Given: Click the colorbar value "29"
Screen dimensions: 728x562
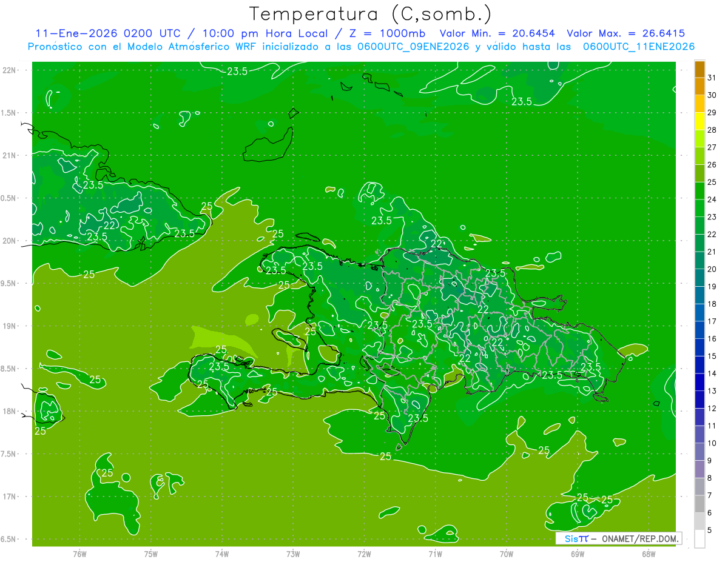Looking at the screenshot, I should [x=712, y=113].
